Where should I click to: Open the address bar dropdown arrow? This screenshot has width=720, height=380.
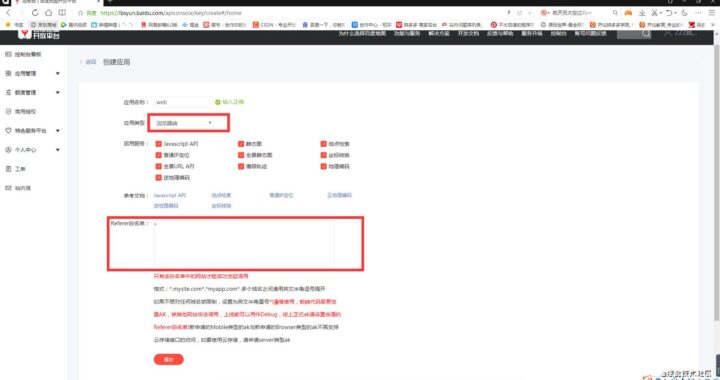[x=530, y=13]
